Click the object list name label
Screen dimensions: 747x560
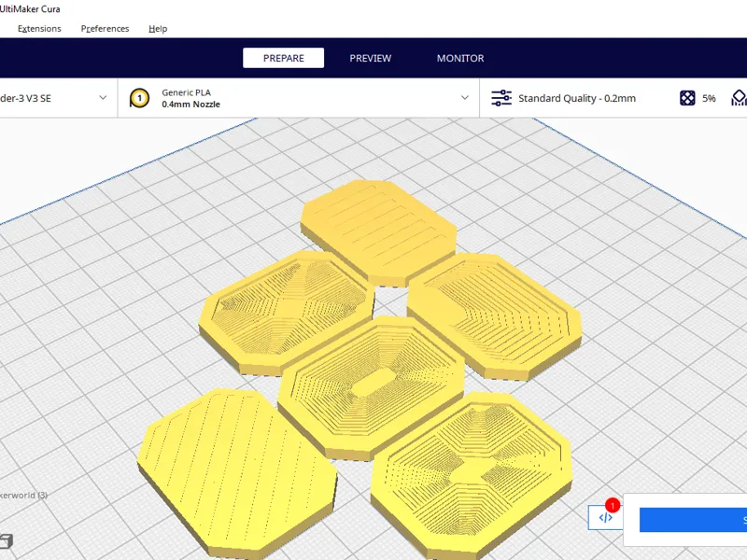[x=23, y=496]
